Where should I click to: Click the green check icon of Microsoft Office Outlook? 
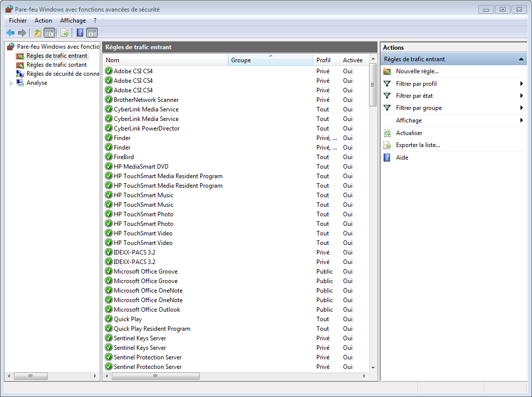click(109, 309)
